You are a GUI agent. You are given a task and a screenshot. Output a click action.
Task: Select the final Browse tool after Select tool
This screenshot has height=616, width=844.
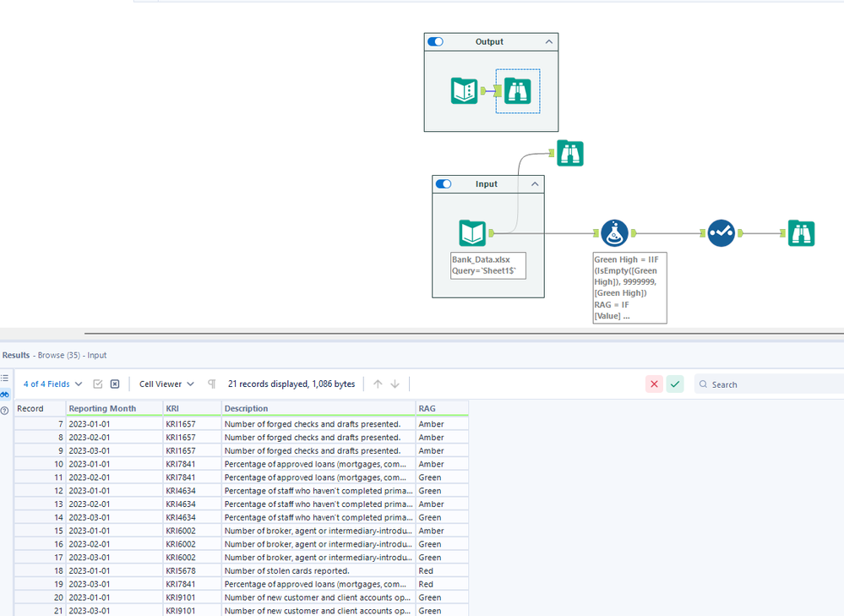click(x=801, y=233)
